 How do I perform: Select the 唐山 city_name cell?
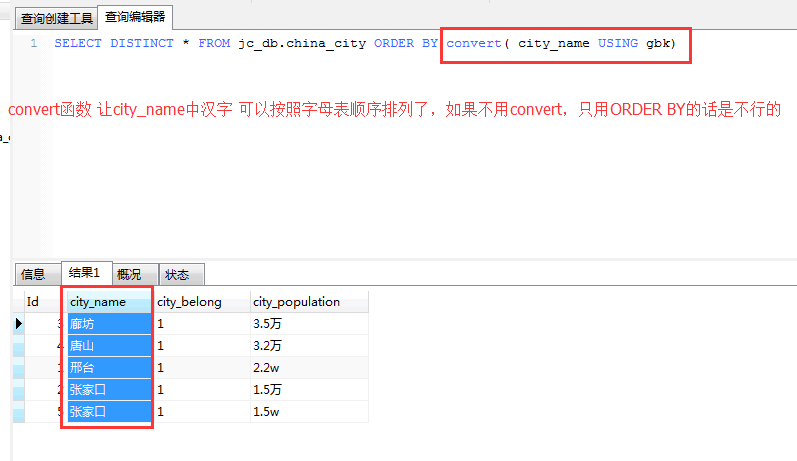(109, 346)
